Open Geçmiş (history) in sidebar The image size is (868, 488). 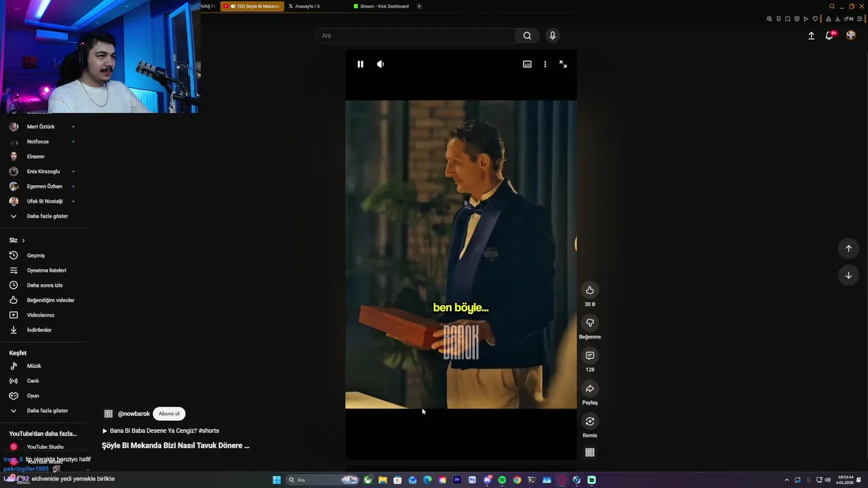click(x=35, y=256)
